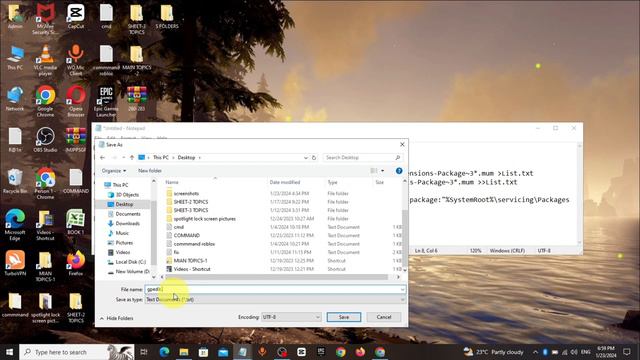The width and height of the screenshot is (640, 360).
Task: Open VLC media player desktop icon
Action: pos(45,60)
